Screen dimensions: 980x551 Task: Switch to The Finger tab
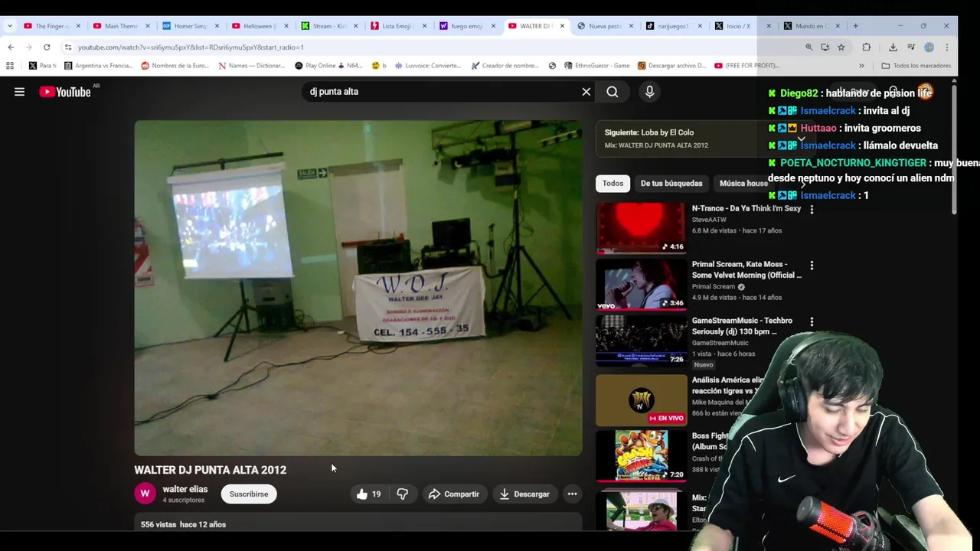point(52,26)
